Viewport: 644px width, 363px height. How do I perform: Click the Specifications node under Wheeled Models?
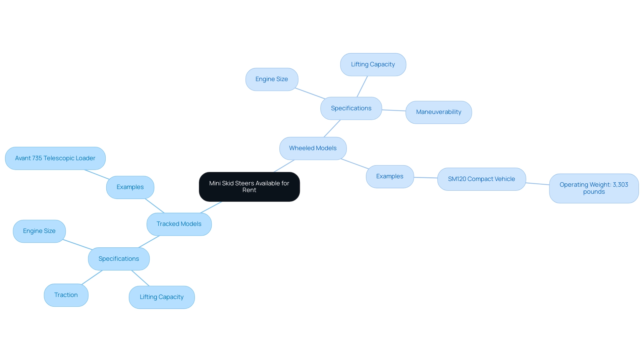[350, 108]
